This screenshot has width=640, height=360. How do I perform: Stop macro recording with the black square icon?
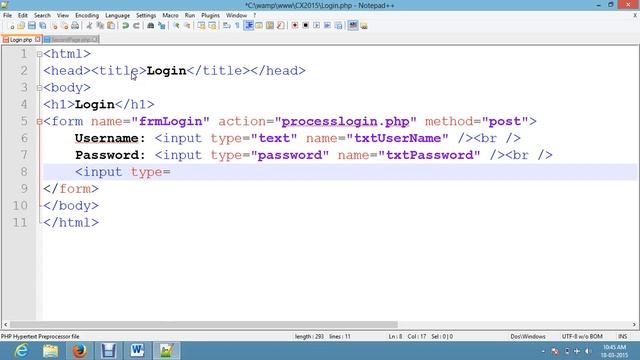(x=305, y=26)
